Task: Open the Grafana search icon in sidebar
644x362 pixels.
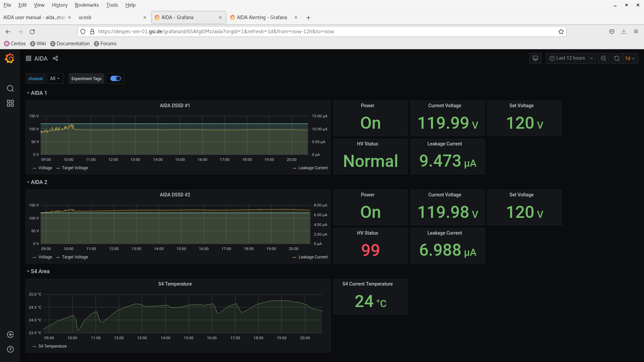Action: (x=10, y=88)
